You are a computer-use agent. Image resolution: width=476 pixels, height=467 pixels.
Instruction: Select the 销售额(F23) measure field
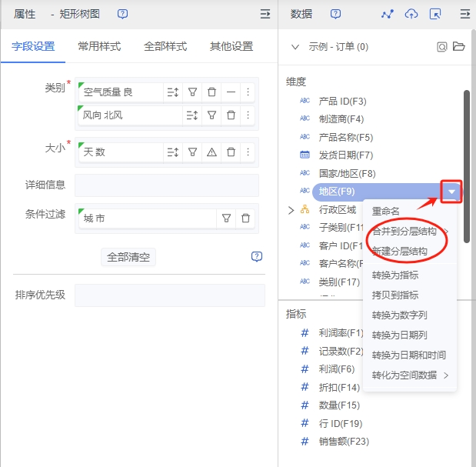coord(344,442)
